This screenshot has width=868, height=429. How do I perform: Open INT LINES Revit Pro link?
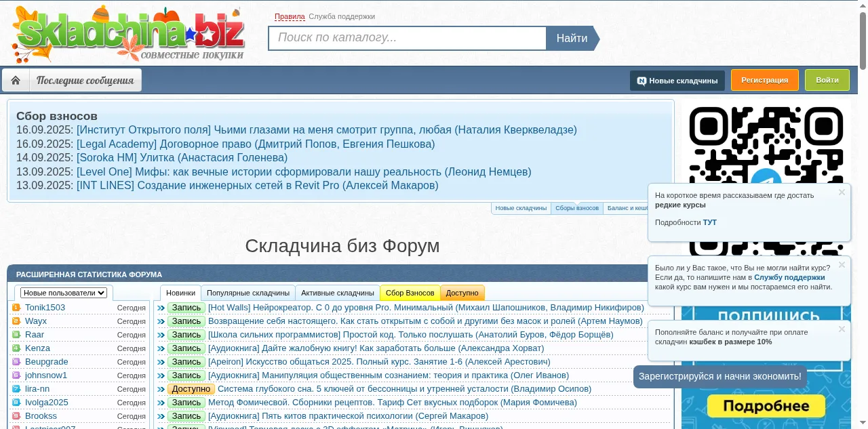258,185
